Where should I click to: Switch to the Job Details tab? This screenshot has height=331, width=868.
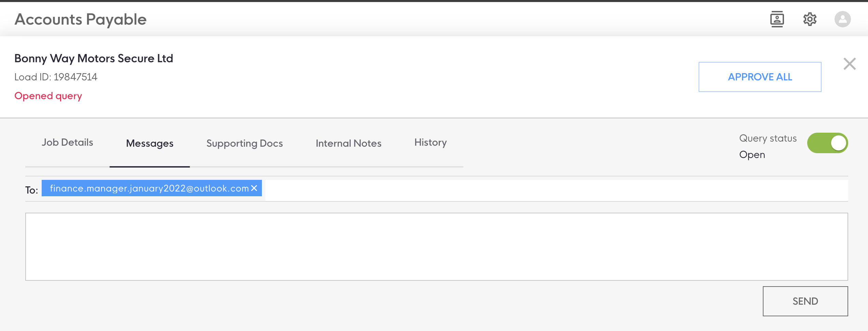coord(67,143)
